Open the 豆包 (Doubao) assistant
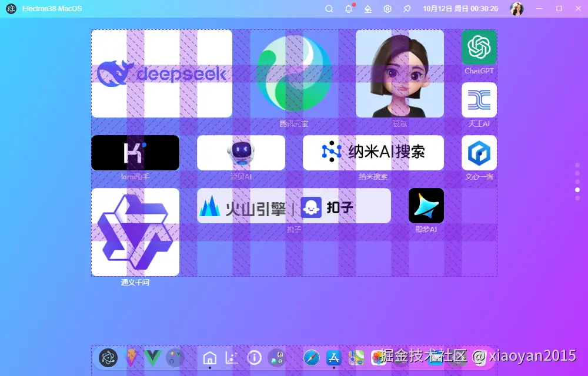588x376 pixels. coord(399,73)
